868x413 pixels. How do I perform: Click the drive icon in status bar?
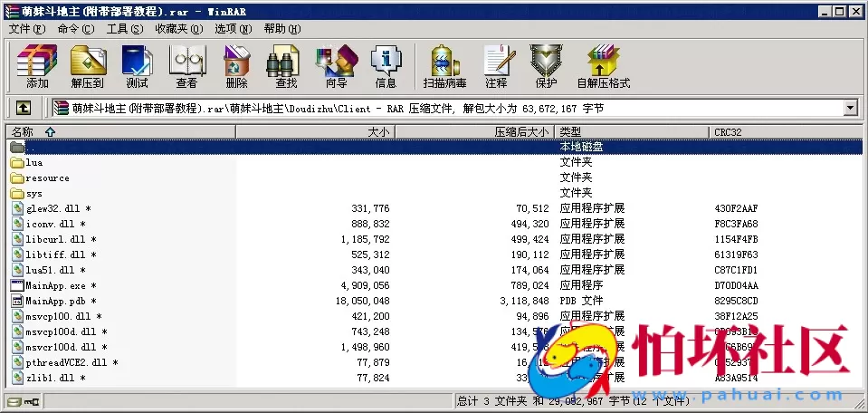(x=14, y=401)
